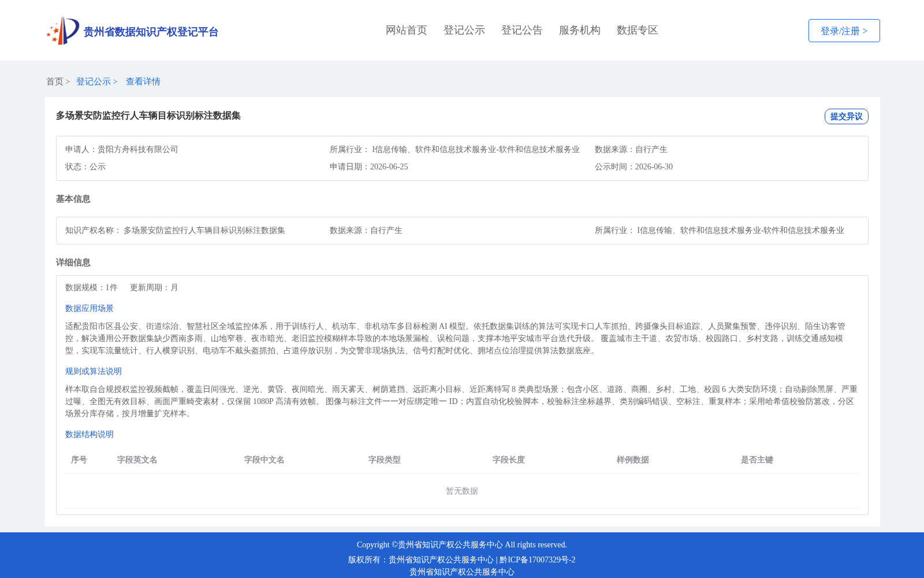This screenshot has height=578, width=924.
Task: Click 数据来源：自行产生 in header card
Action: [631, 149]
